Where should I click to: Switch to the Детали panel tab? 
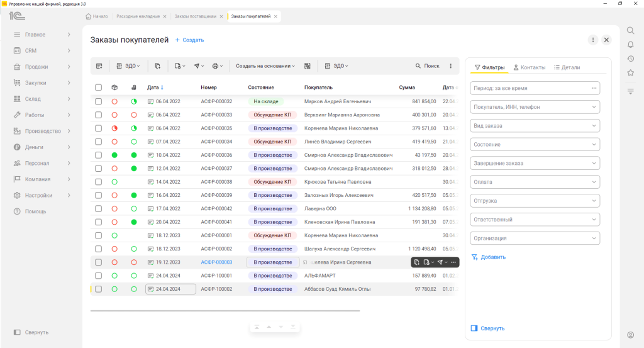click(567, 67)
